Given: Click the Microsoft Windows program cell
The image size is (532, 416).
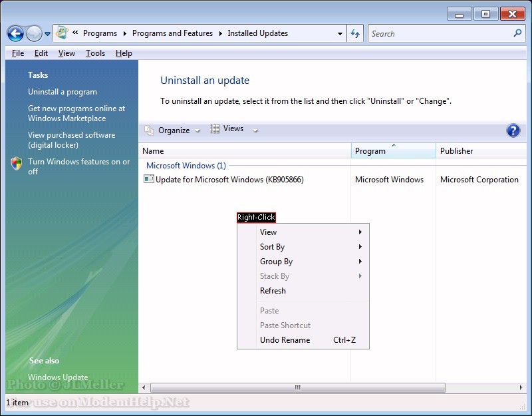Looking at the screenshot, I should 389,179.
